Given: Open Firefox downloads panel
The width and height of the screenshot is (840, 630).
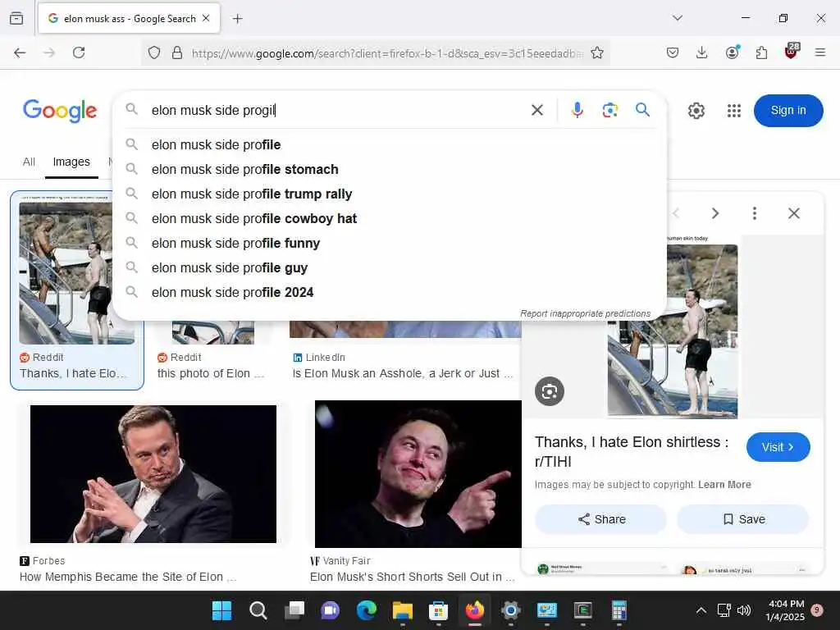Looking at the screenshot, I should (x=702, y=52).
